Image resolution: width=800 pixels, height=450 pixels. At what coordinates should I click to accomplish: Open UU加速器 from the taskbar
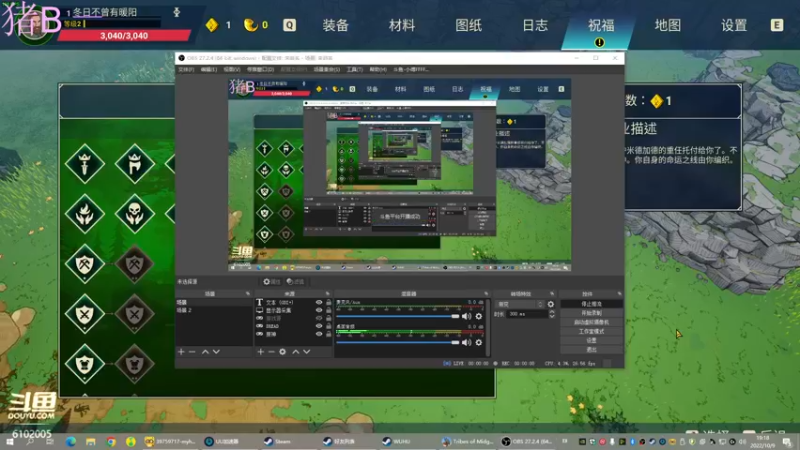(223, 441)
